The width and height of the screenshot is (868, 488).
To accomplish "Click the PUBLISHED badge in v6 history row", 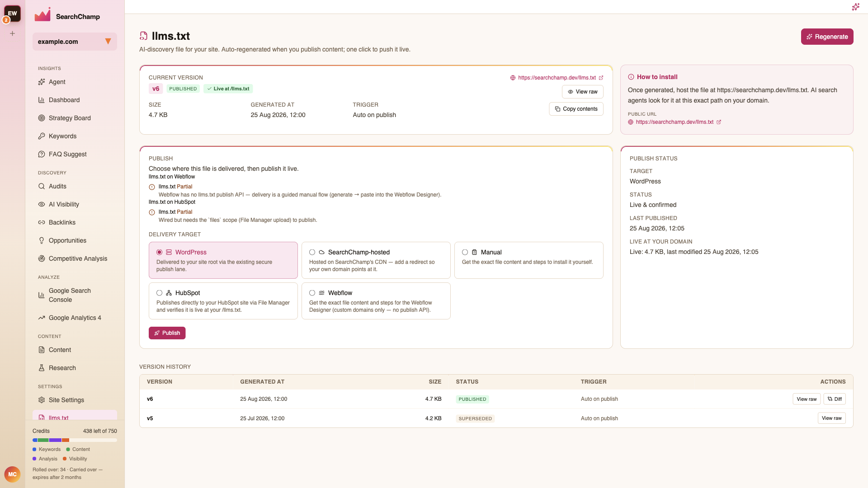I will tap(472, 399).
